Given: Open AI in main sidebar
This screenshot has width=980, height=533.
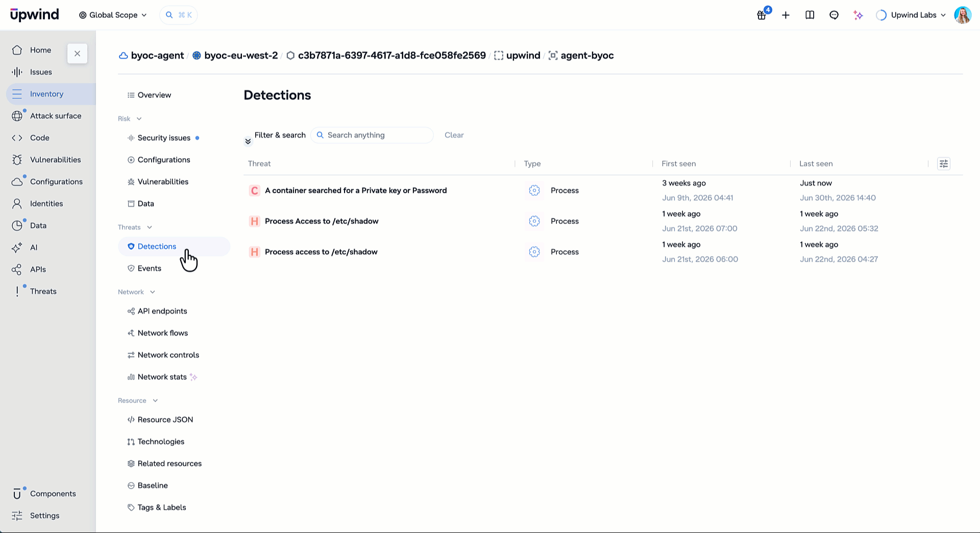Looking at the screenshot, I should coord(34,247).
